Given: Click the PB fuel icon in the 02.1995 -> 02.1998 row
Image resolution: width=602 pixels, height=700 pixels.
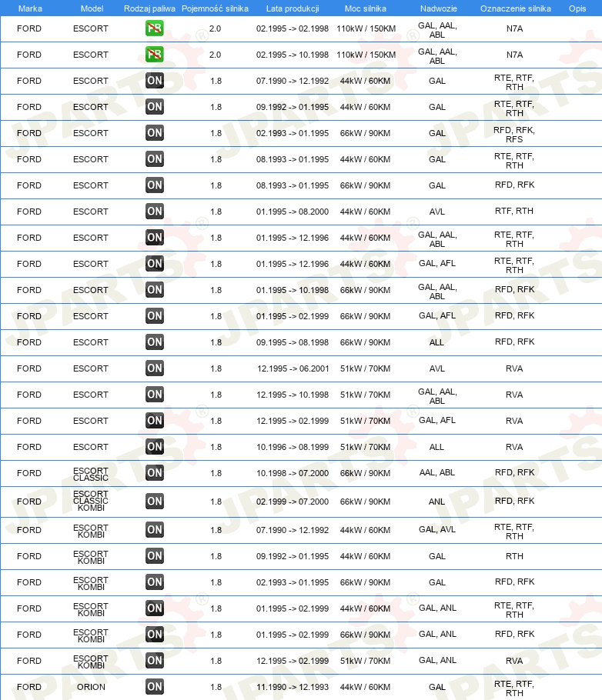Looking at the screenshot, I should click(x=155, y=28).
